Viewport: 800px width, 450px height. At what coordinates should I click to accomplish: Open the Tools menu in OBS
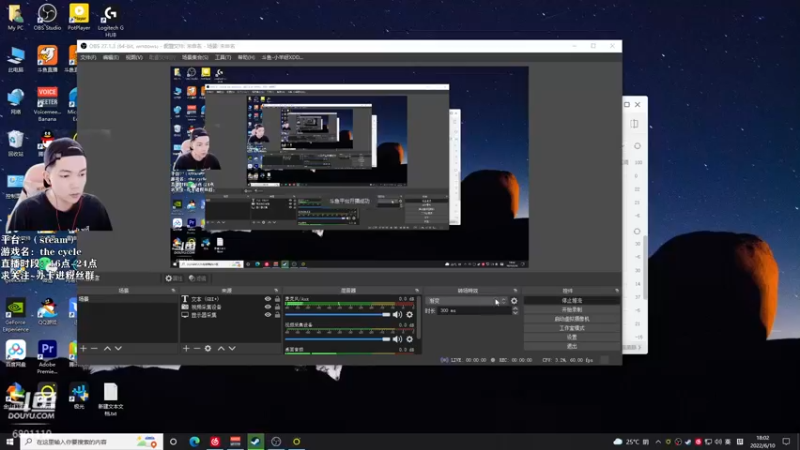[223, 58]
